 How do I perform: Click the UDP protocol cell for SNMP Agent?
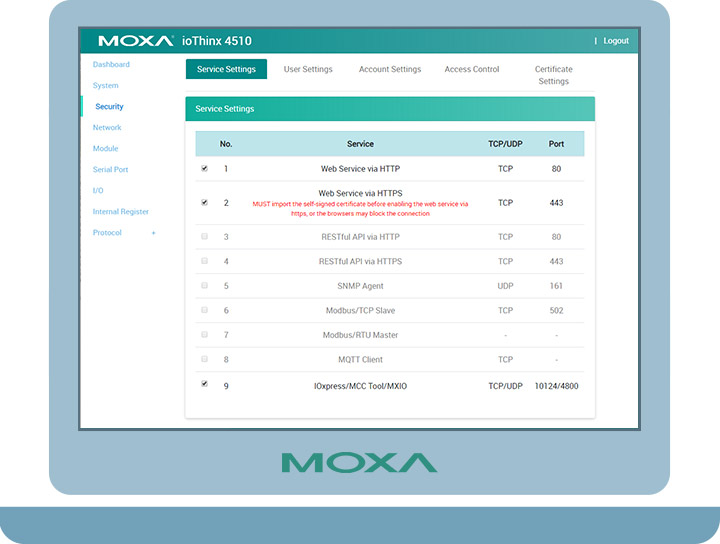coord(505,286)
